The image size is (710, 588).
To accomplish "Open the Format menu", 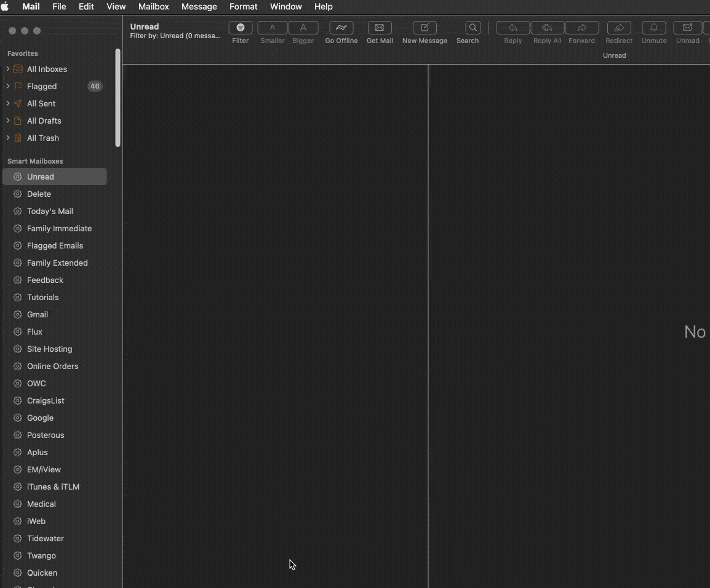I will (243, 7).
